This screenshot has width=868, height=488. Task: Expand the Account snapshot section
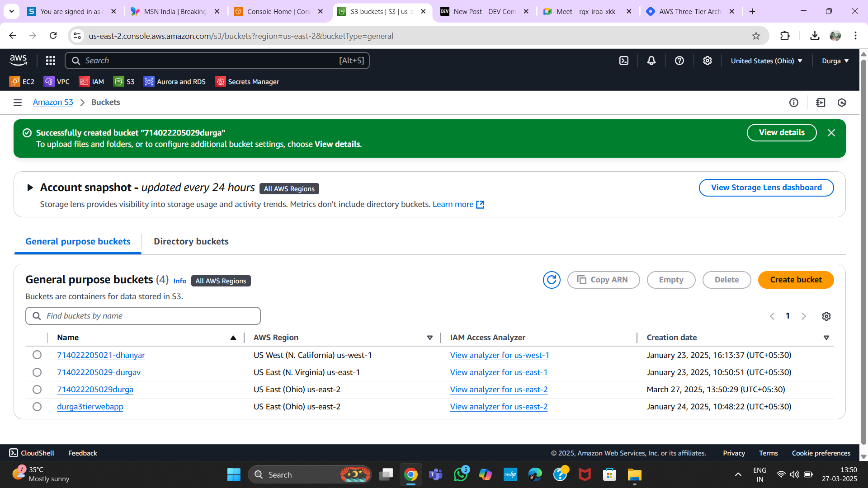(30, 188)
